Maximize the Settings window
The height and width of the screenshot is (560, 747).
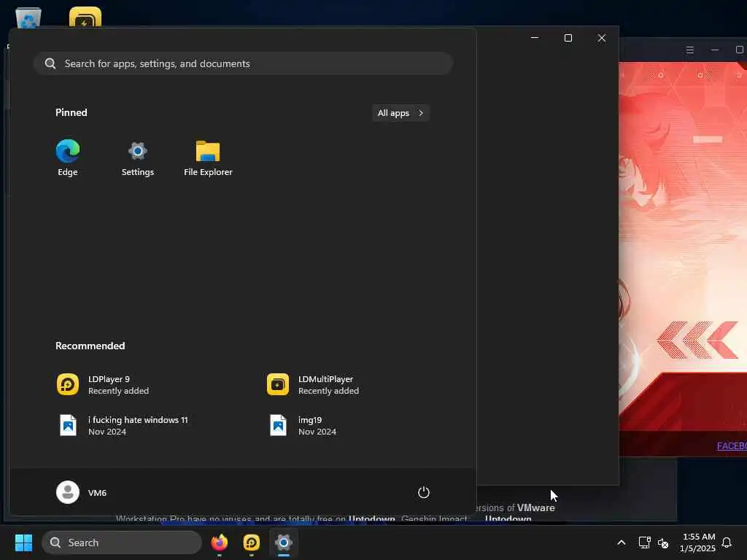point(568,38)
